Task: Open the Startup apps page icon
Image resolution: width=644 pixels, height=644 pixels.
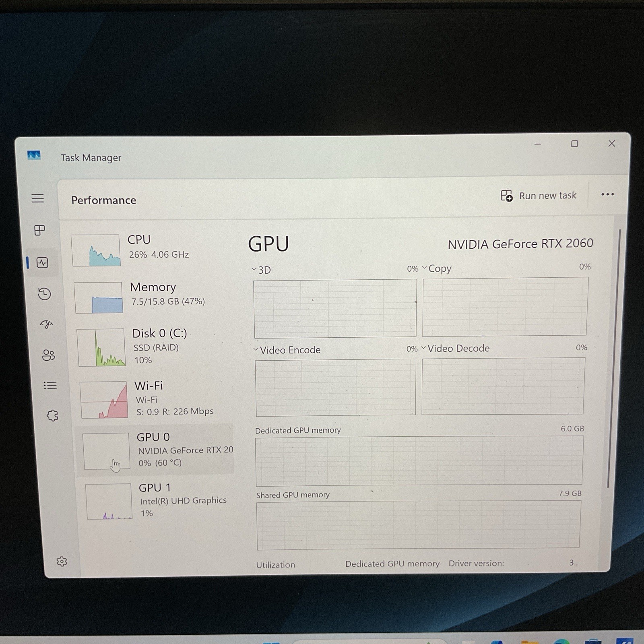Action: coord(46,324)
